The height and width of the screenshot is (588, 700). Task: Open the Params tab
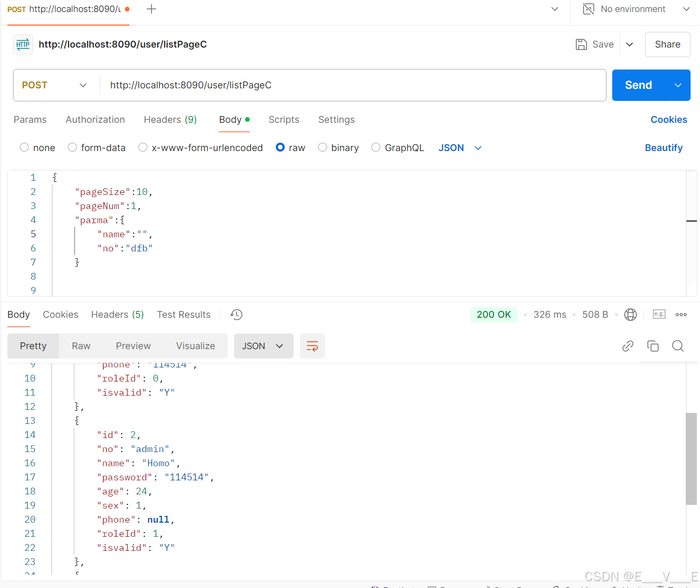click(30, 120)
